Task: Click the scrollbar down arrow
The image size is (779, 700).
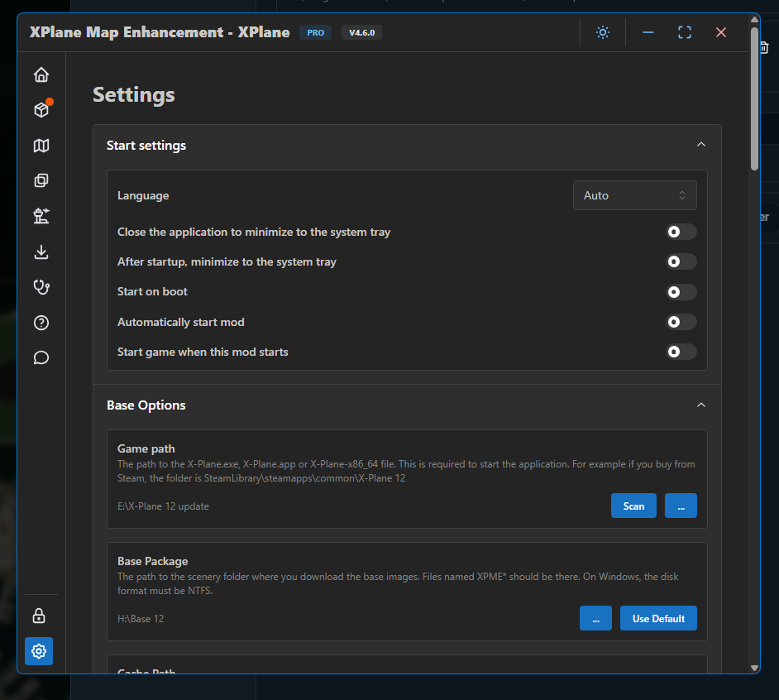Action: 754,669
